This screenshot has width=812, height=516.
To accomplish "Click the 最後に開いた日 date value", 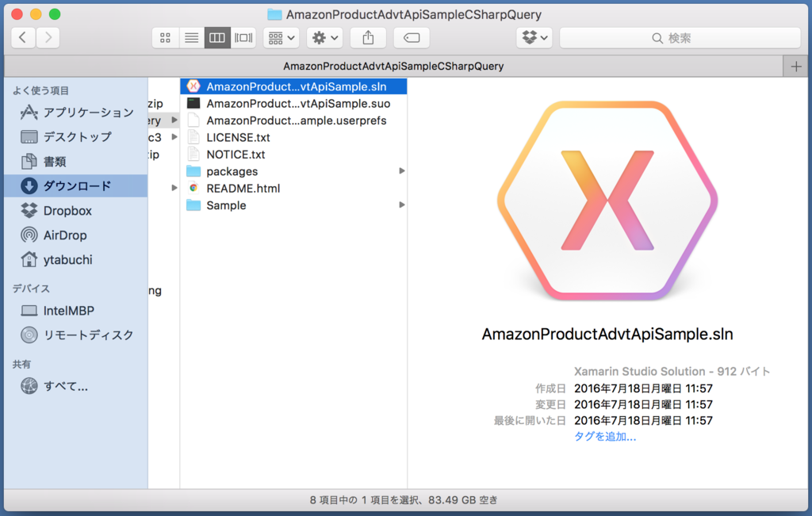I will point(643,421).
